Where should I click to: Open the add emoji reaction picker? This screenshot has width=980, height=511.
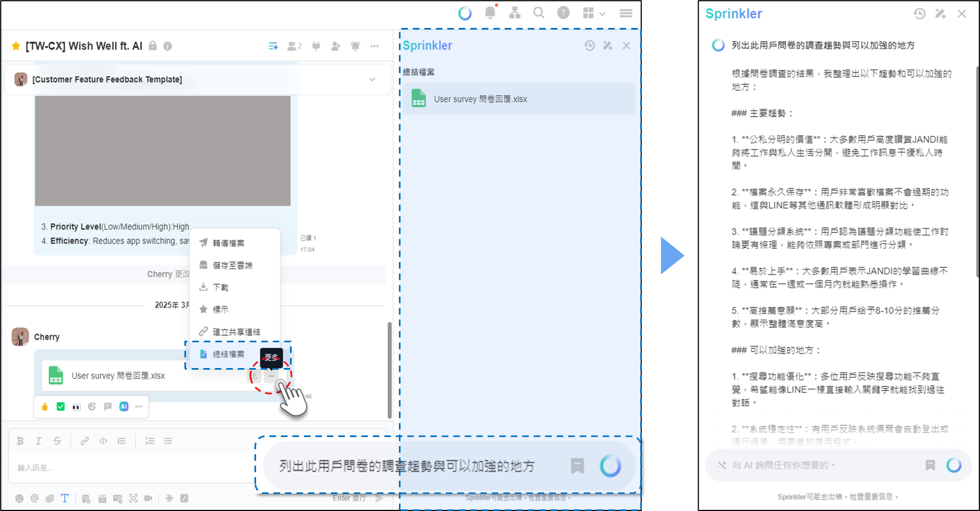(92, 406)
